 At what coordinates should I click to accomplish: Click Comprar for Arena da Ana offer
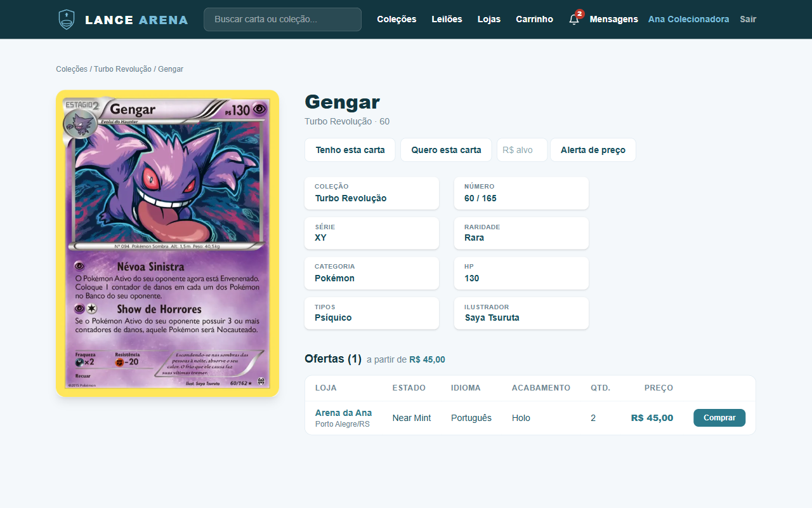(719, 418)
